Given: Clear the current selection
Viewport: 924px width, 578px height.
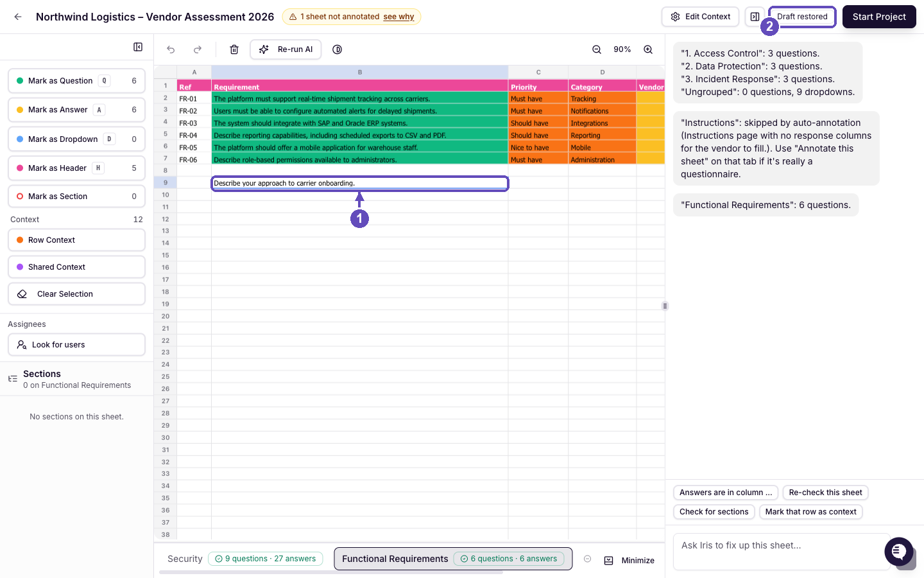Looking at the screenshot, I should (x=76, y=294).
